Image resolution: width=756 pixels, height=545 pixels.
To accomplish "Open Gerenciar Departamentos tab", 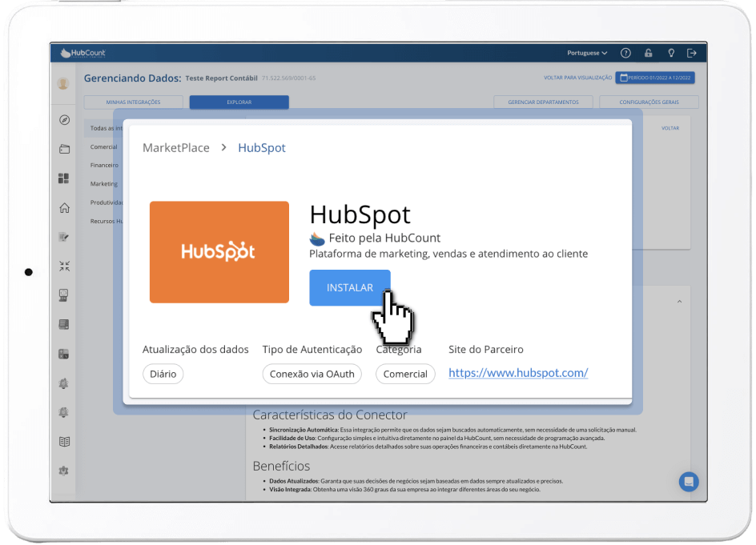I will (543, 102).
